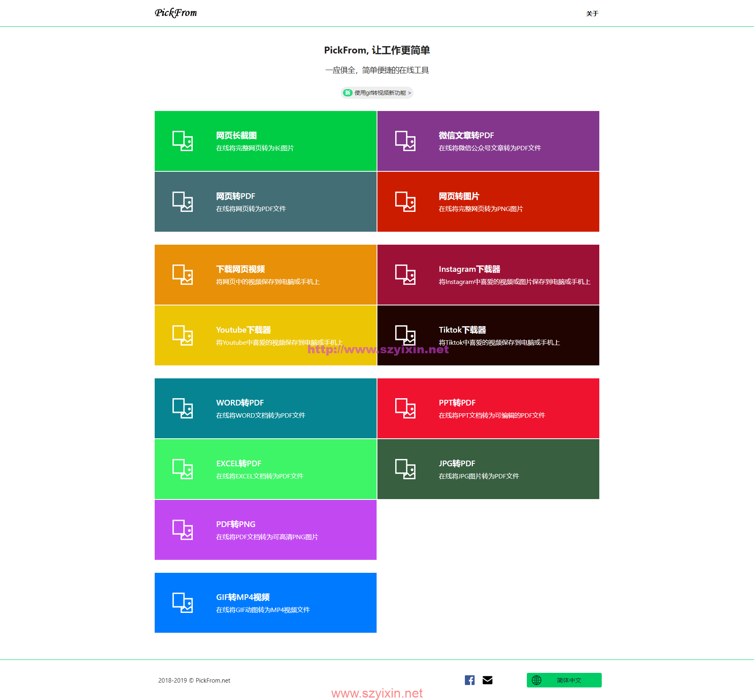Click the icon on the GIF转MP4视频 card

[183, 603]
